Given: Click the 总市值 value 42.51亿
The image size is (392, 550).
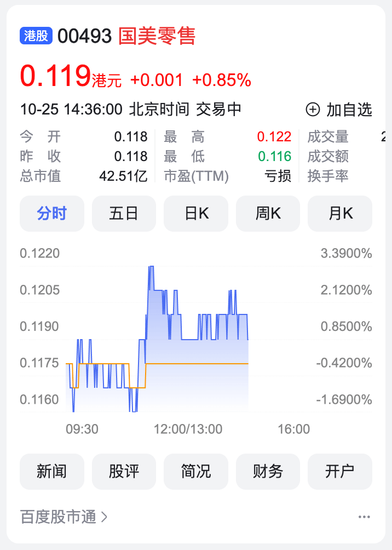Looking at the screenshot, I should [123, 176].
